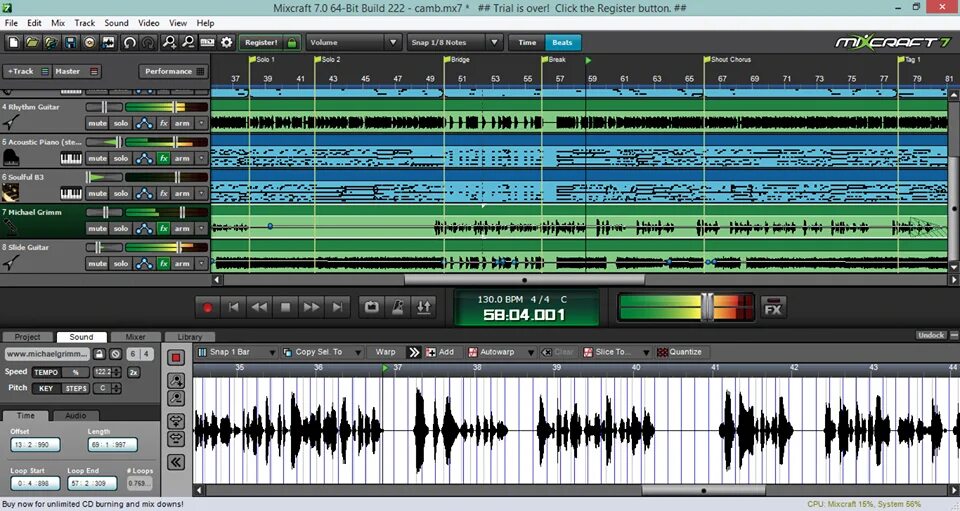Switch to the Library tab
The width and height of the screenshot is (960, 511).
coord(189,337)
